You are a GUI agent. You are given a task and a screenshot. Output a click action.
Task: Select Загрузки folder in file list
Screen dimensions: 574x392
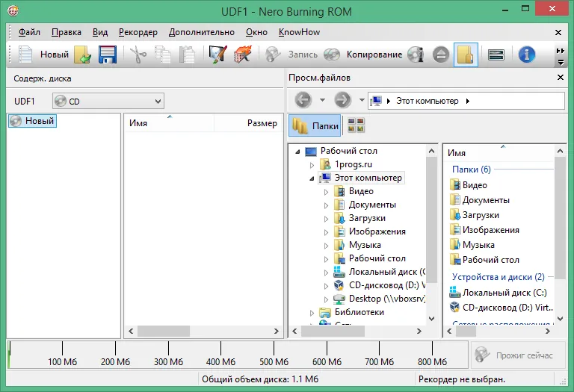tap(475, 215)
